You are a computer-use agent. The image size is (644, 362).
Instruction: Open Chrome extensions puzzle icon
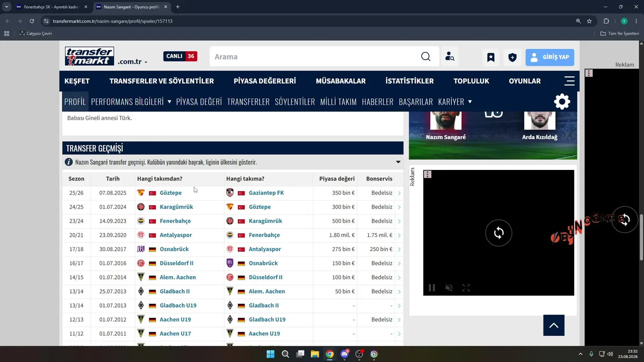606,21
